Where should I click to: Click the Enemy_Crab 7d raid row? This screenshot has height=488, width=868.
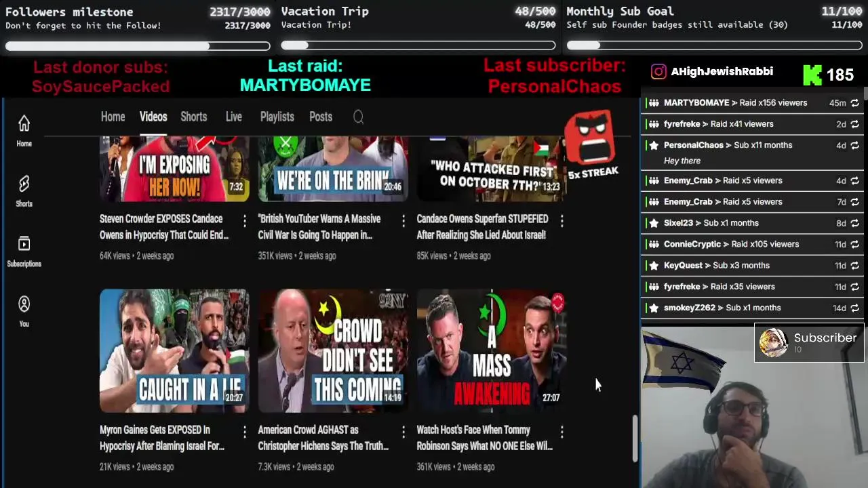click(752, 202)
